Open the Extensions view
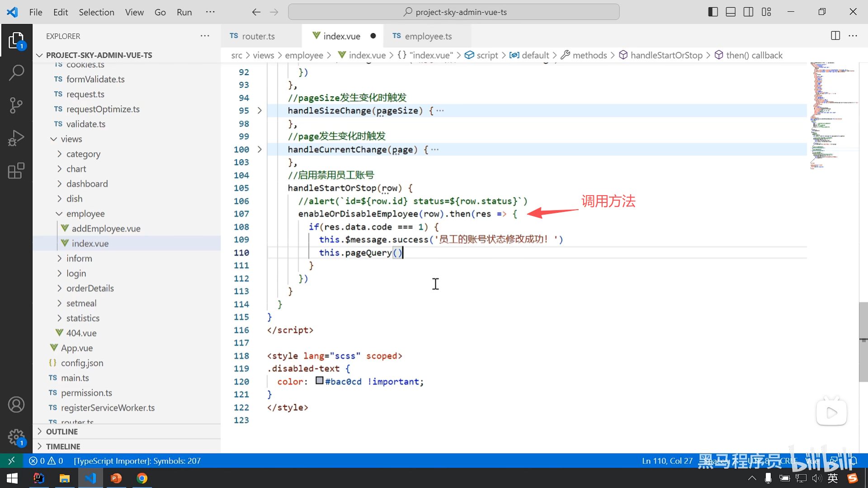 pyautogui.click(x=16, y=171)
